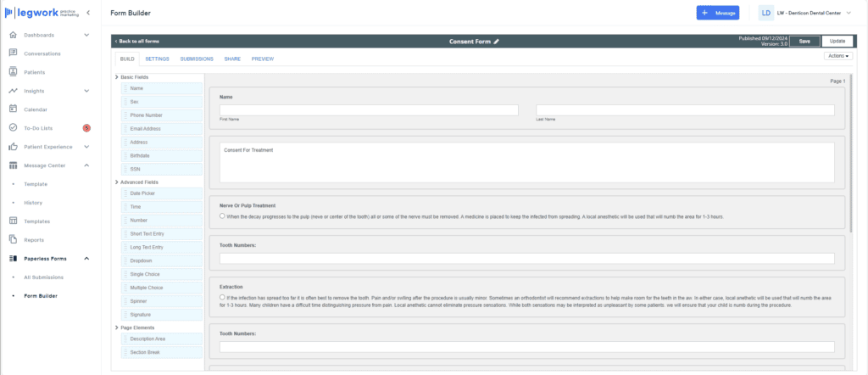Click Back to all forms link

(136, 41)
